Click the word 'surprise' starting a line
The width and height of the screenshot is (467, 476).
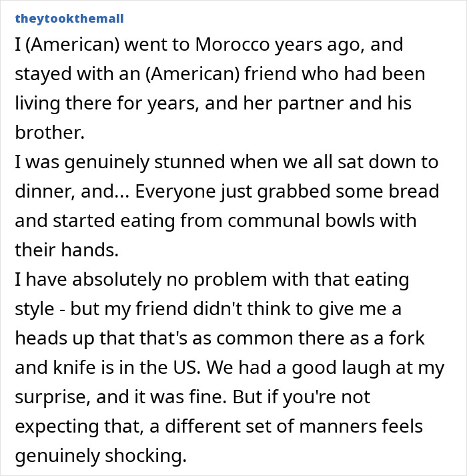(x=47, y=397)
